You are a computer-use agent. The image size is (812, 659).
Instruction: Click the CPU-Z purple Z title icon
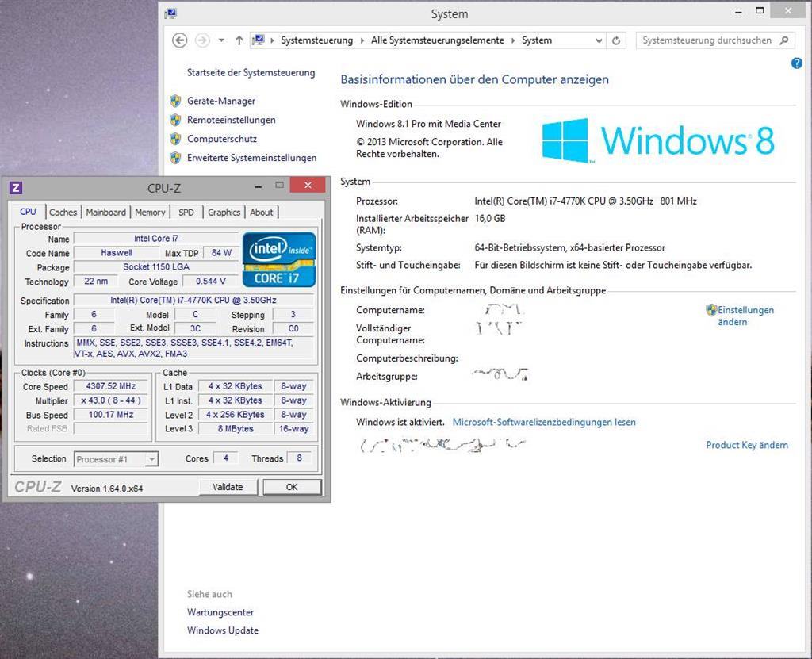(x=16, y=187)
